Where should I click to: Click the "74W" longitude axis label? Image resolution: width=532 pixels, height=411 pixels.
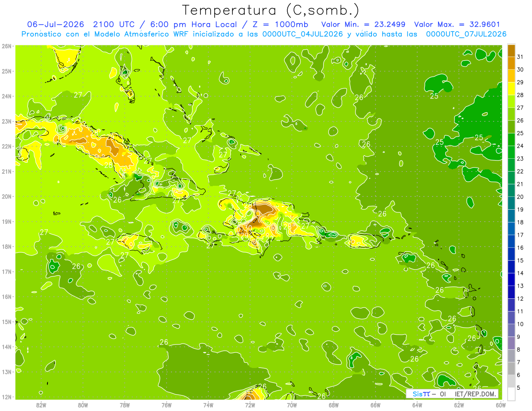click(208, 405)
